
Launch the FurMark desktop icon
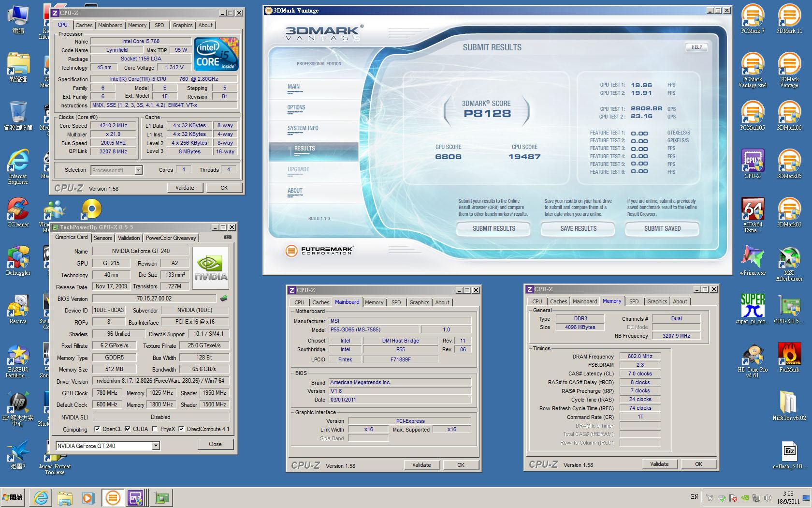pos(789,358)
